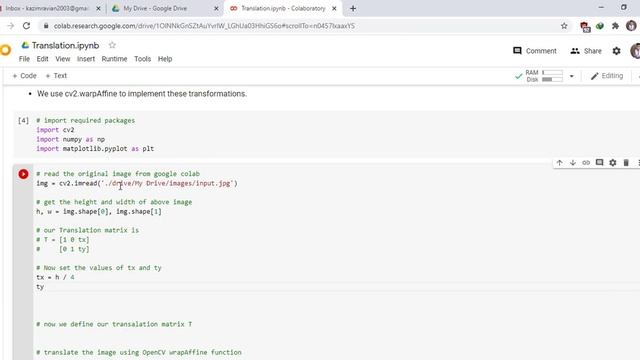The width and height of the screenshot is (640, 360).
Task: Open the Comment panel
Action: point(535,51)
